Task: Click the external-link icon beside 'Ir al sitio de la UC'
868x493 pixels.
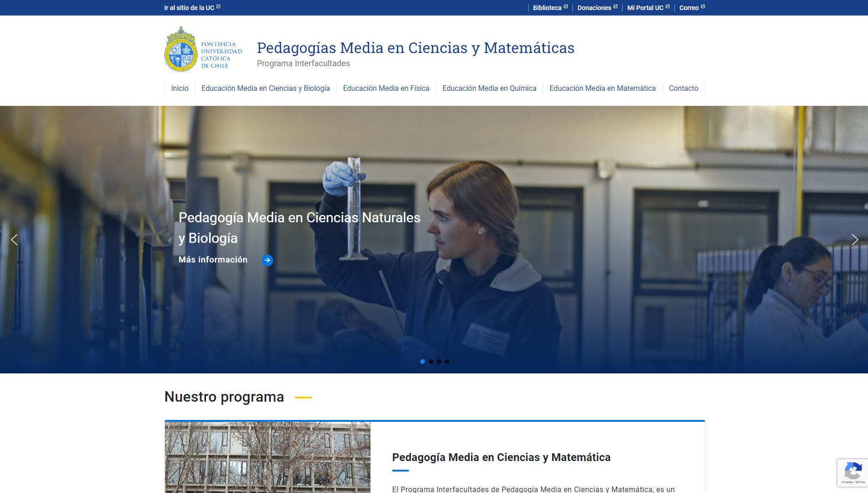Action: (x=218, y=6)
